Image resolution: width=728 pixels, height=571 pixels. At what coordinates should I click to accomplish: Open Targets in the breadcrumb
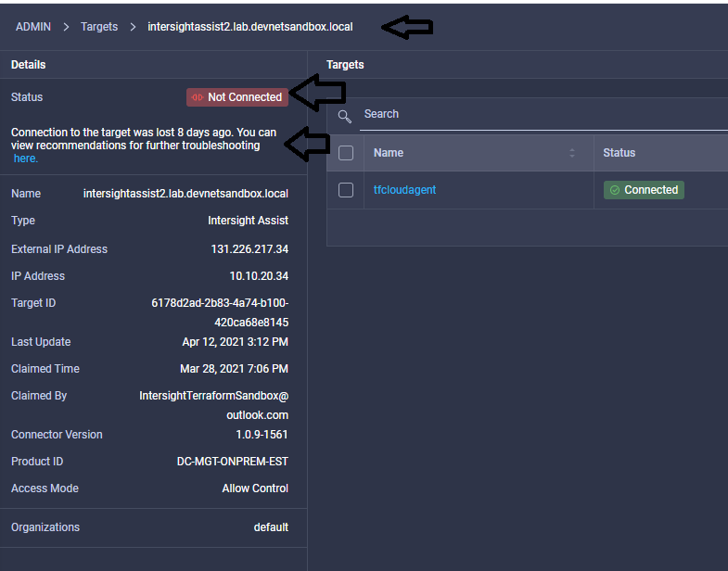[x=99, y=27]
